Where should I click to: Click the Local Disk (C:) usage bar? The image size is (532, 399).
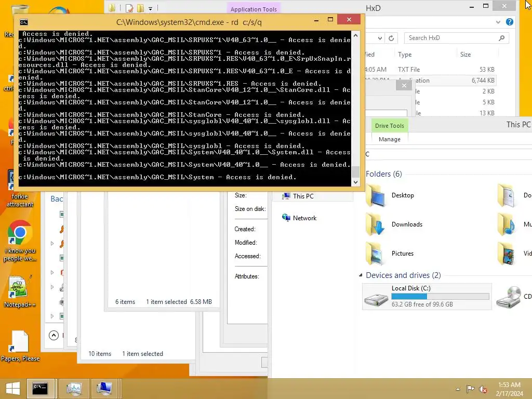point(440,296)
